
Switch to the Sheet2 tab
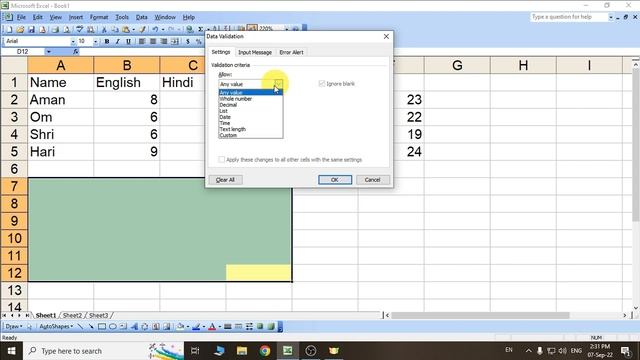(72, 316)
